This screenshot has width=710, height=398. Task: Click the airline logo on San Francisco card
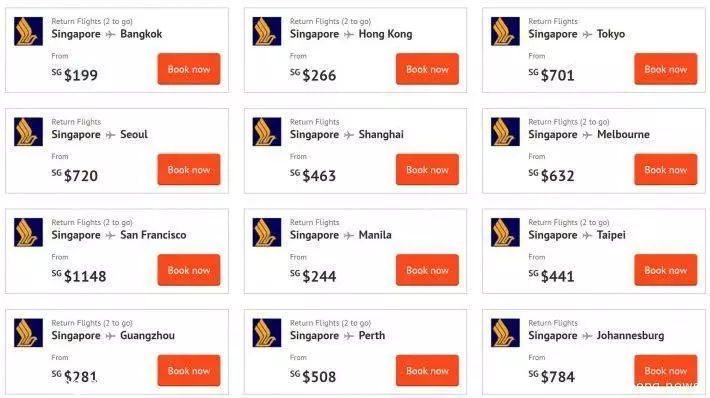pyautogui.click(x=29, y=232)
